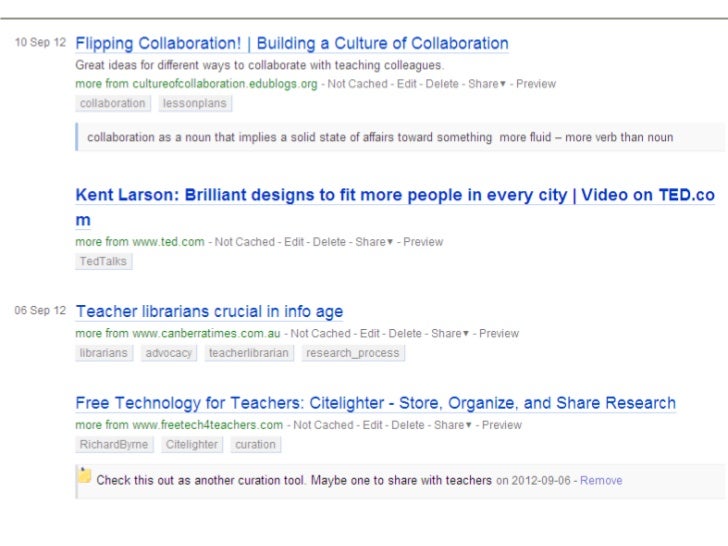Screen dimensions: 728x546
Task: Select the Citelighter tag
Action: point(192,444)
